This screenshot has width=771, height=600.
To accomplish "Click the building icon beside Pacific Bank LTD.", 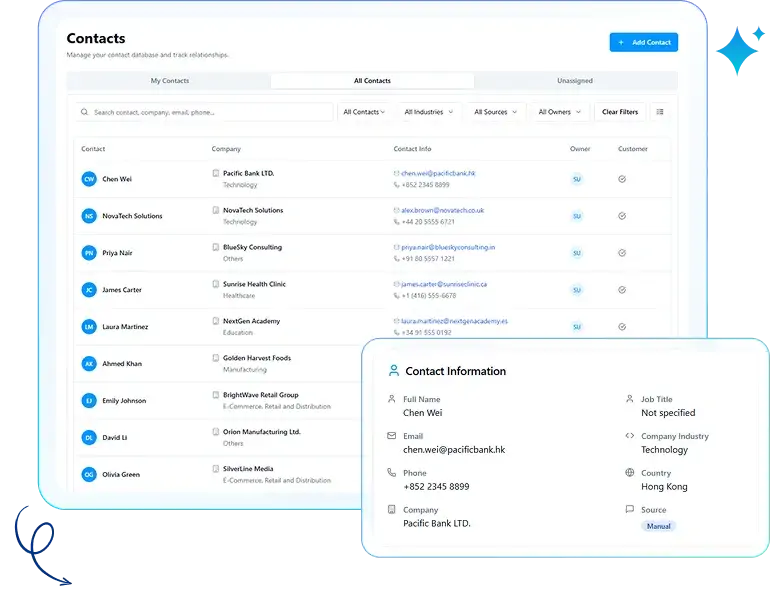I will 215,173.
